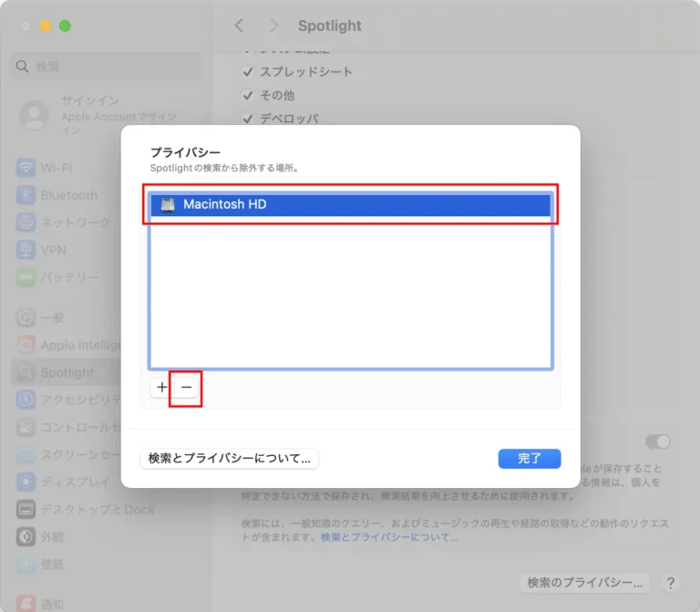Toggle the switch on the right side
Screen dimensions: 700x612
(657, 441)
